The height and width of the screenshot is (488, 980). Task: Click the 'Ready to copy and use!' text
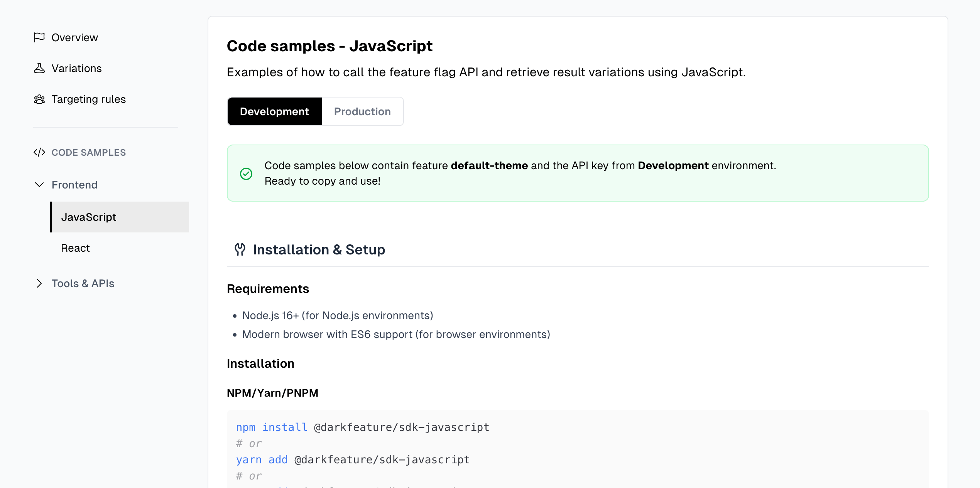pos(323,181)
